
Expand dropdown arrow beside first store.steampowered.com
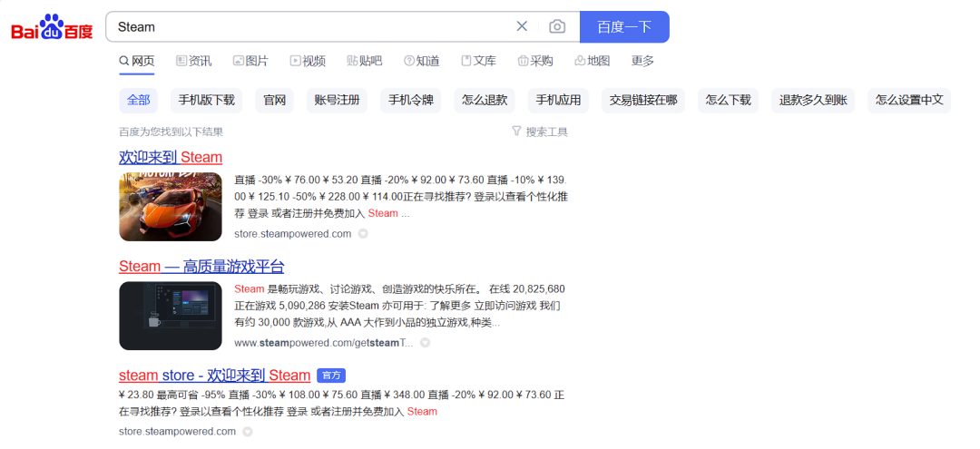tap(362, 234)
